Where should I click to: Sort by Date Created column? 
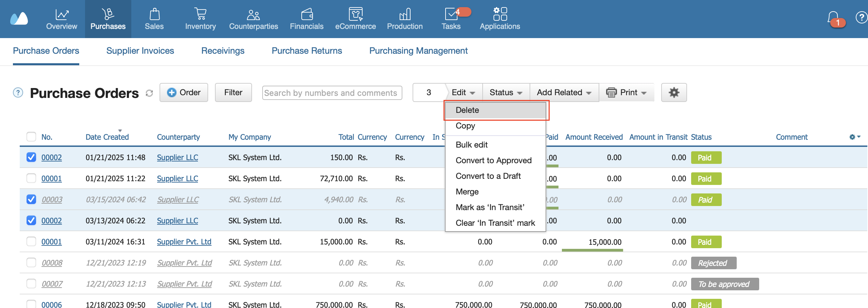[107, 137]
